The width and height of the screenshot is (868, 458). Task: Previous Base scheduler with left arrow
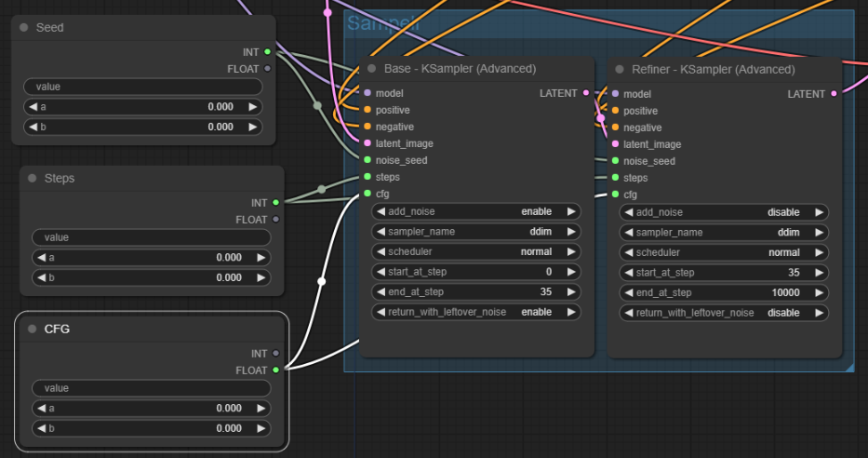click(381, 251)
